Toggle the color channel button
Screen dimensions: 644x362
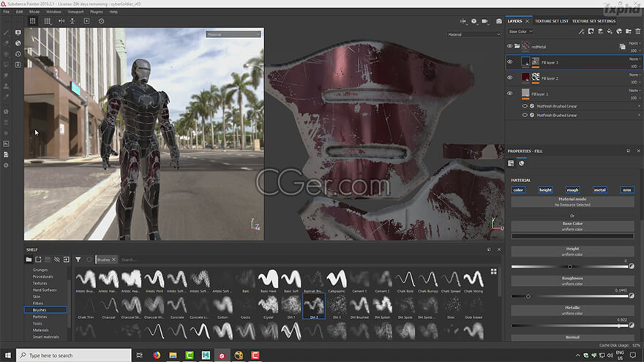[518, 189]
